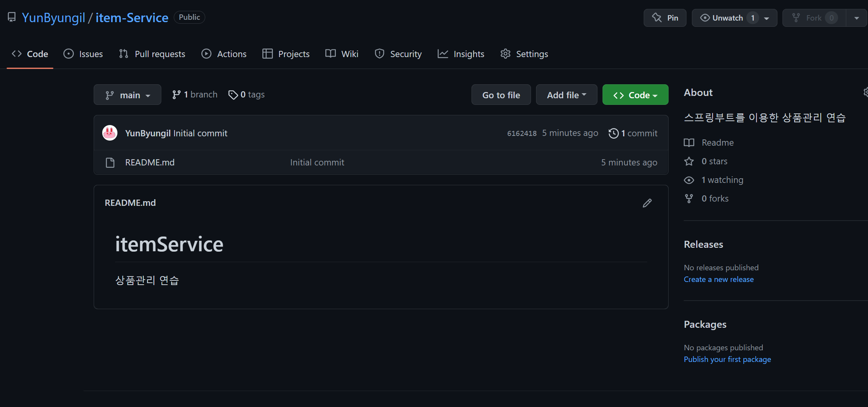
Task: Click the 5 minutes ago timestamp in README.md row
Action: click(629, 163)
